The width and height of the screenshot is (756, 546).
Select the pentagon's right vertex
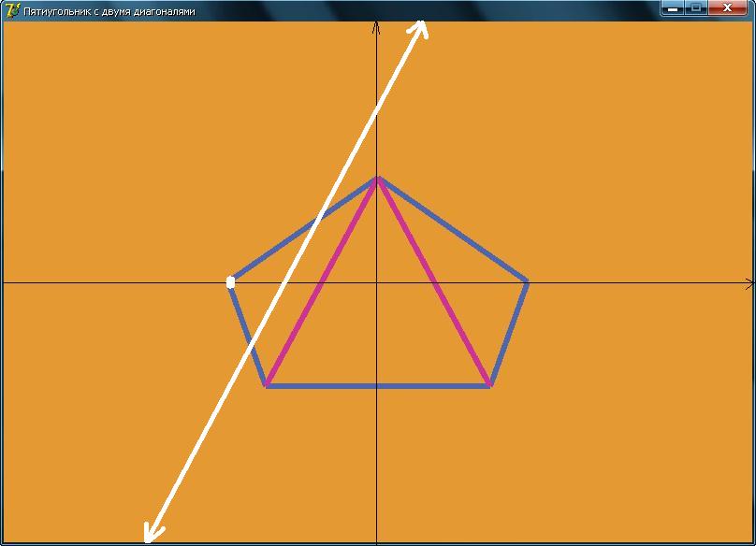point(528,280)
